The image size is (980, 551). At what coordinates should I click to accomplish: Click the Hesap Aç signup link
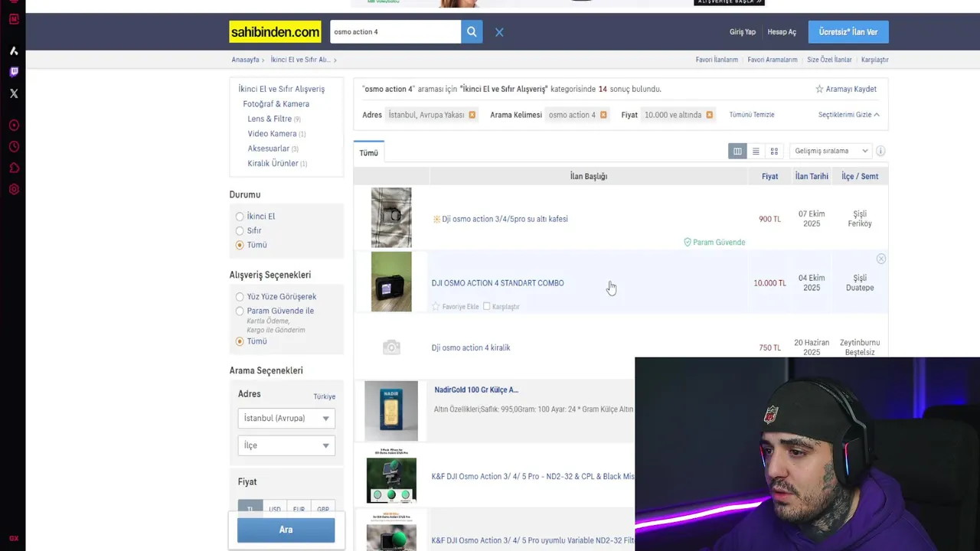coord(782,32)
